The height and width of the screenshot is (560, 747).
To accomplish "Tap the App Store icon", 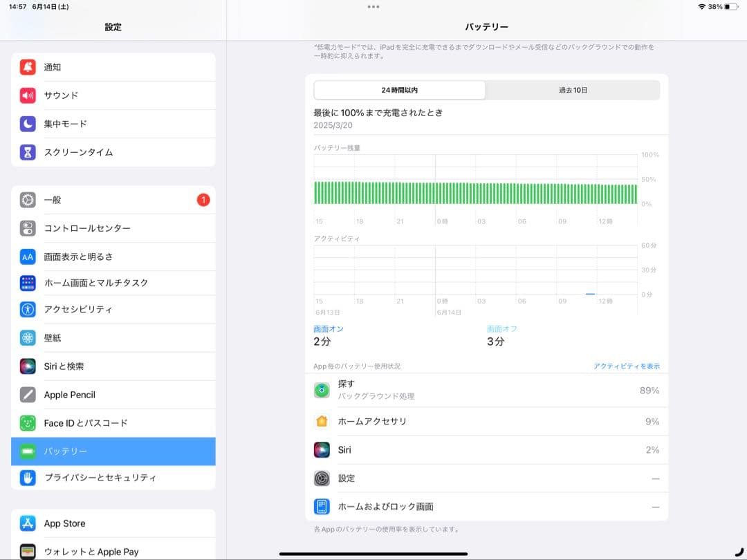I will tap(28, 523).
